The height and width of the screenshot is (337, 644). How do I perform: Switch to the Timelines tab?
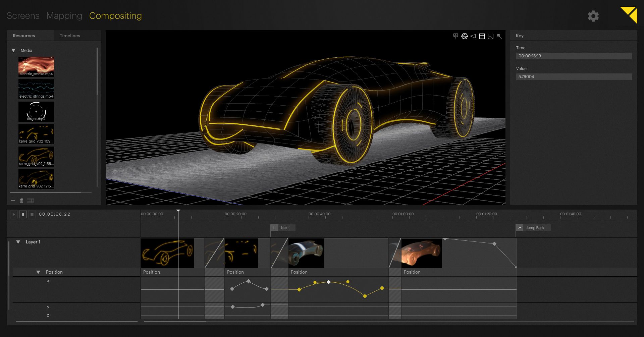70,36
